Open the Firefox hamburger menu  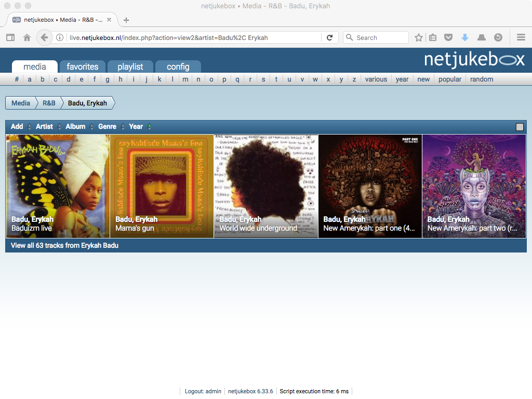[521, 37]
